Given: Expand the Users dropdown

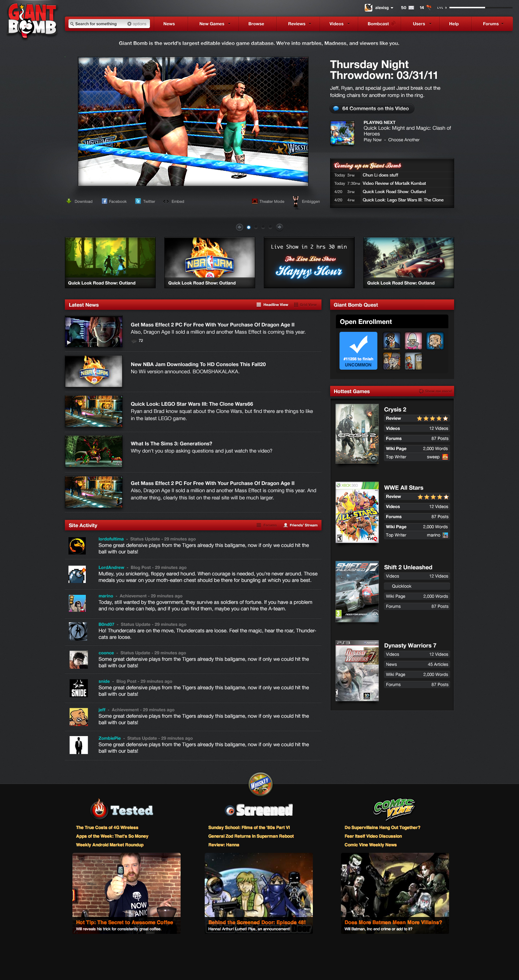Looking at the screenshot, I should (430, 23).
